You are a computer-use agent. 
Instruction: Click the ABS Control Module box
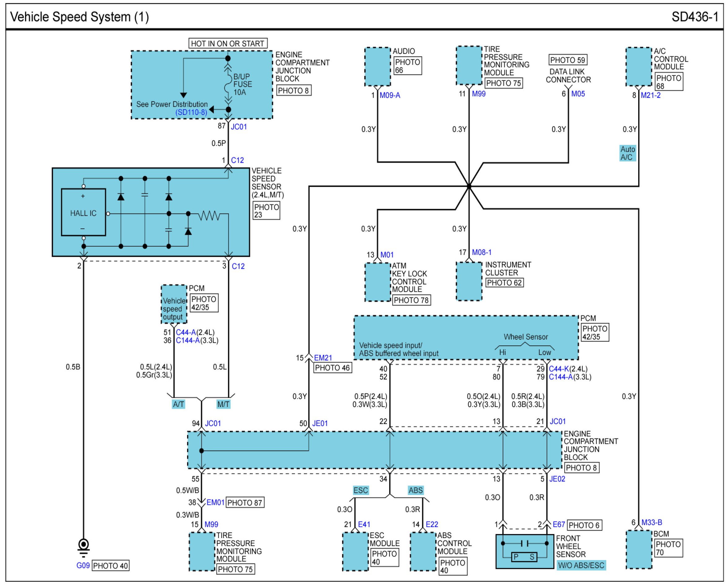[423, 551]
